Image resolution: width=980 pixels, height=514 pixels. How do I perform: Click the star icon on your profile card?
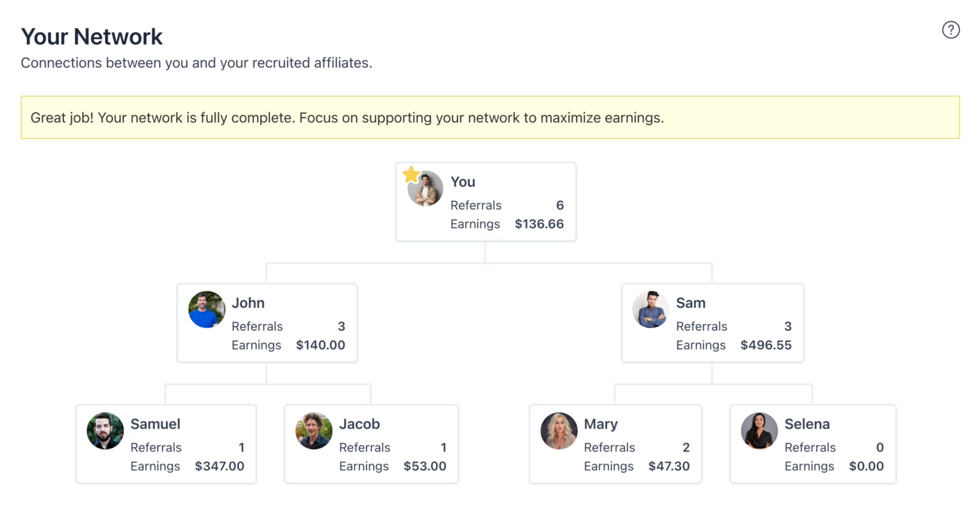click(x=411, y=175)
